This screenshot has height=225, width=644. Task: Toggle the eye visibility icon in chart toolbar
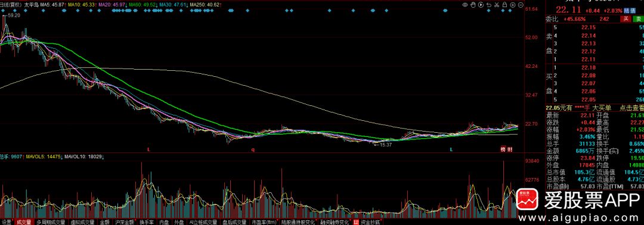click(465, 5)
